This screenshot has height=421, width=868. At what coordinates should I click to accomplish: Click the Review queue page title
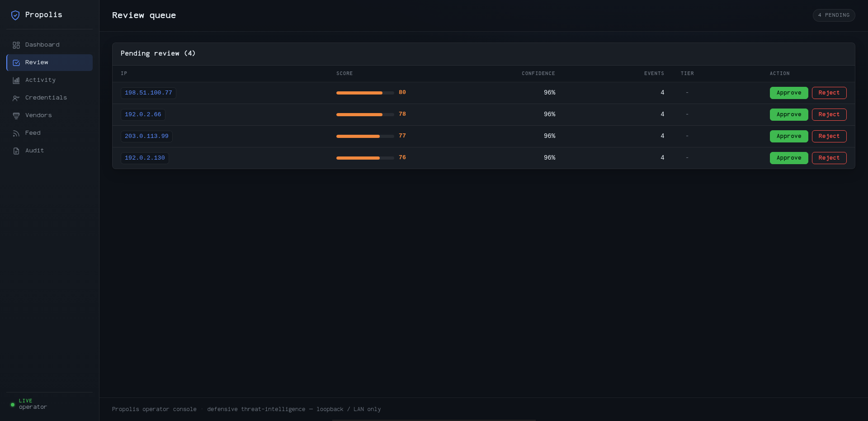point(144,15)
